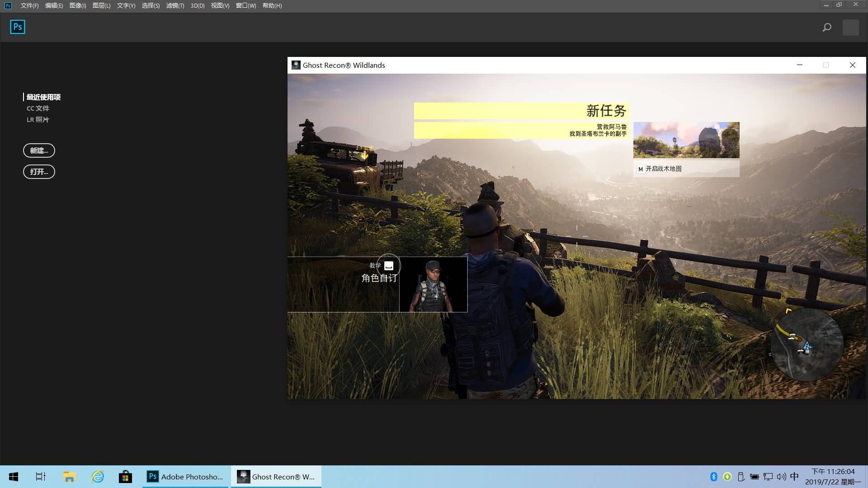The height and width of the screenshot is (488, 868).
Task: Click the 中 input method indicator
Action: (x=794, y=477)
